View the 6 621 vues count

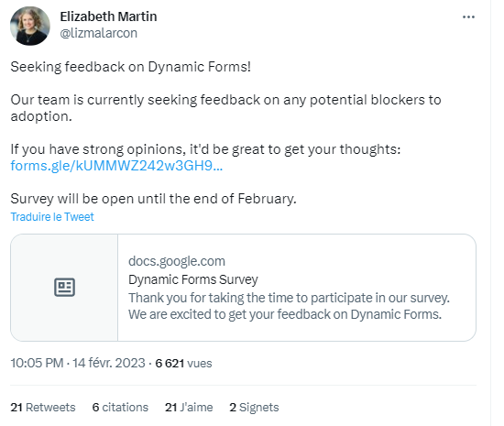pyautogui.click(x=183, y=364)
